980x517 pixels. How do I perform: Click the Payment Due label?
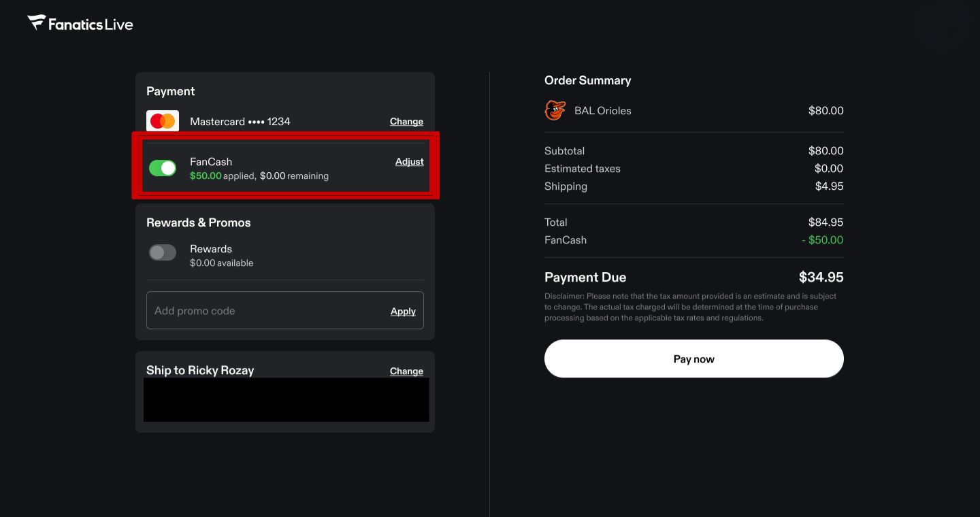(x=585, y=278)
